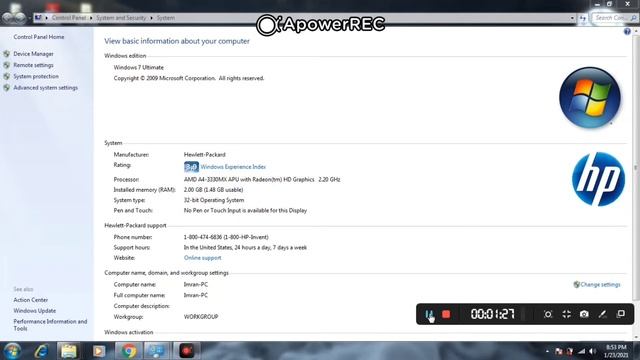
Task: Expand the arrow after Control Panel breadcrumb
Action: tap(91, 18)
